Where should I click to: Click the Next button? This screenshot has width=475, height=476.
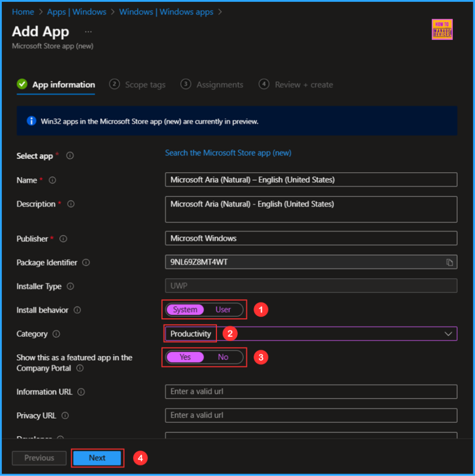pyautogui.click(x=97, y=458)
